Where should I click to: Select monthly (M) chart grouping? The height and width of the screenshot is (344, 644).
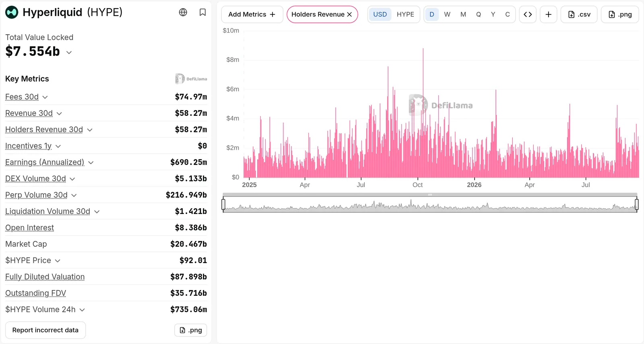(x=463, y=14)
